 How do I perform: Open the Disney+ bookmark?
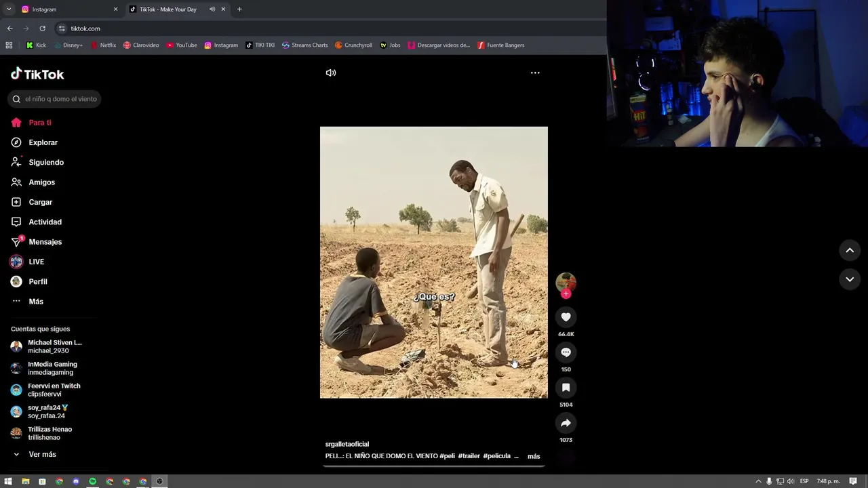pos(68,45)
